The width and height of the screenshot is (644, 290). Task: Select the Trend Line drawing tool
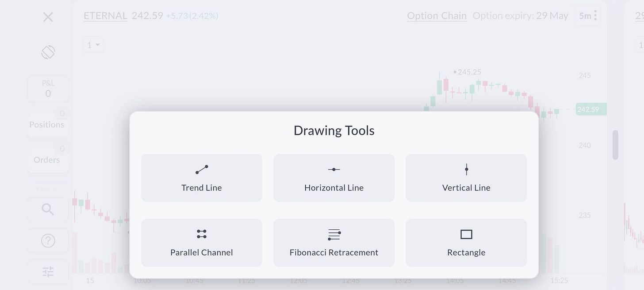[202, 178]
